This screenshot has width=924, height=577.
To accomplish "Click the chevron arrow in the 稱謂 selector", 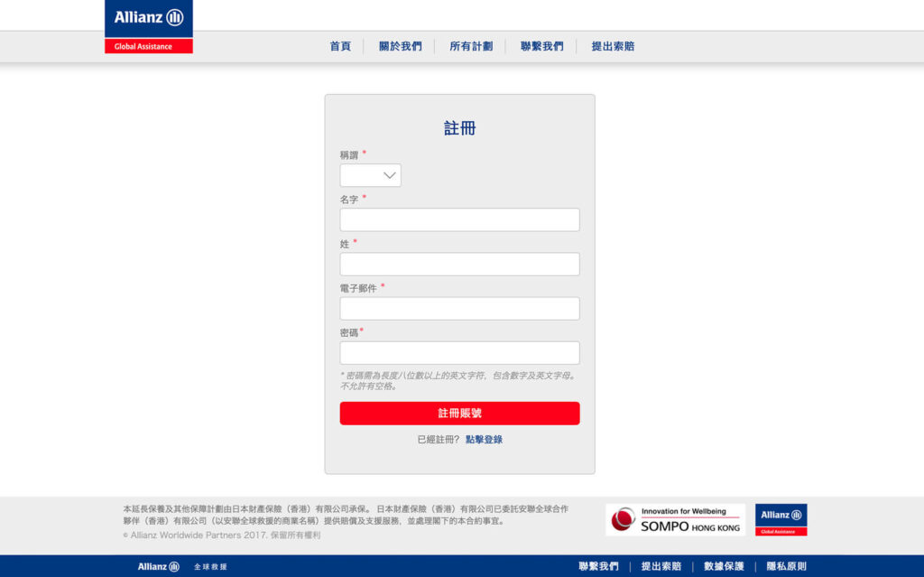I will pos(389,175).
